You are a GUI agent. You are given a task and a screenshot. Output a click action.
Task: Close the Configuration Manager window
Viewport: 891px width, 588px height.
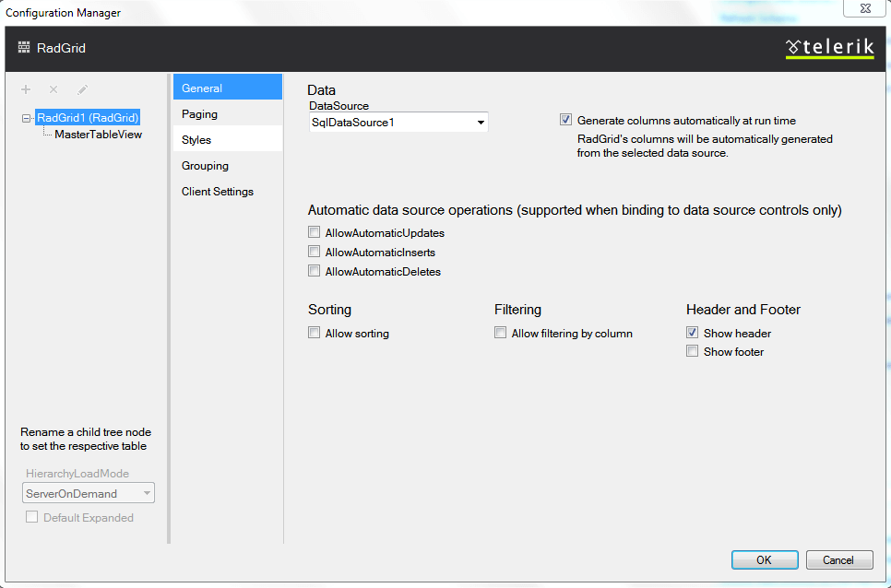pyautogui.click(x=866, y=8)
